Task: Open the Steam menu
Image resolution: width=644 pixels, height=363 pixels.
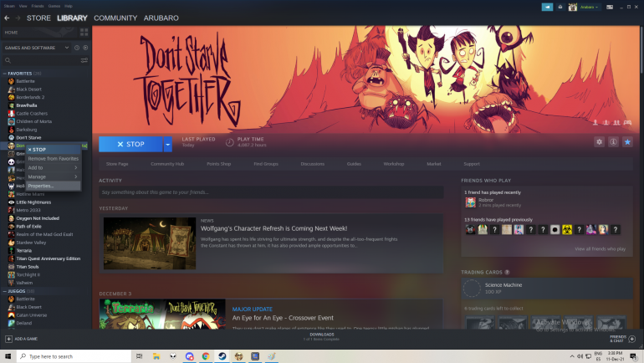Action: tap(9, 6)
